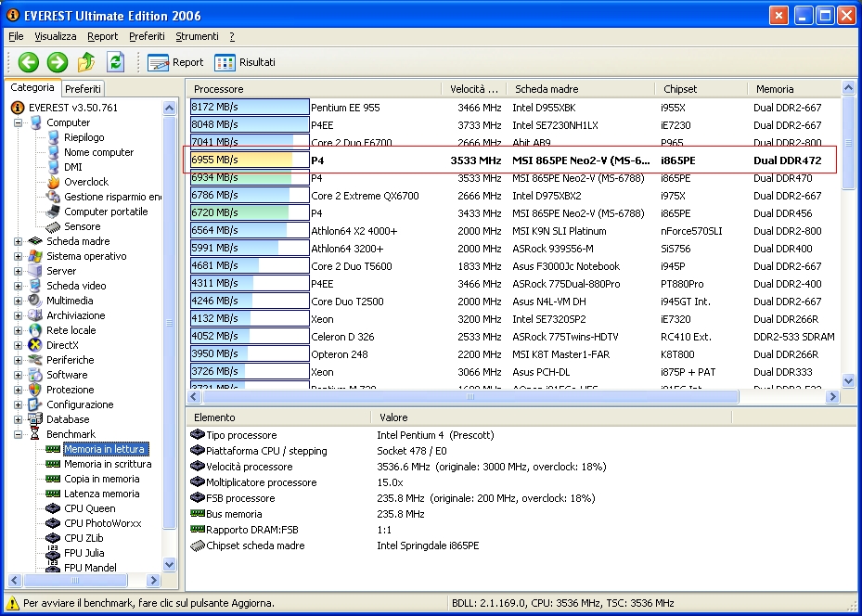This screenshot has height=616, width=862.
Task: Expand the Database node
Action: tap(19, 419)
